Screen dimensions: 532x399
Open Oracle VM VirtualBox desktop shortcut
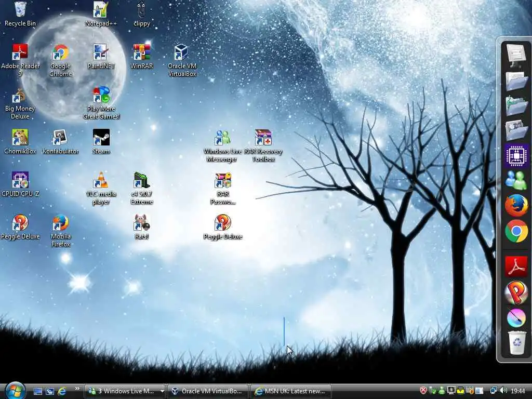tap(182, 60)
